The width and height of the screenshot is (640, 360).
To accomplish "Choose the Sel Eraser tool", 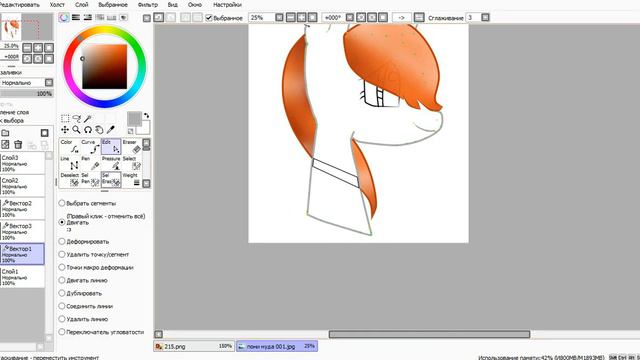I will 111,180.
